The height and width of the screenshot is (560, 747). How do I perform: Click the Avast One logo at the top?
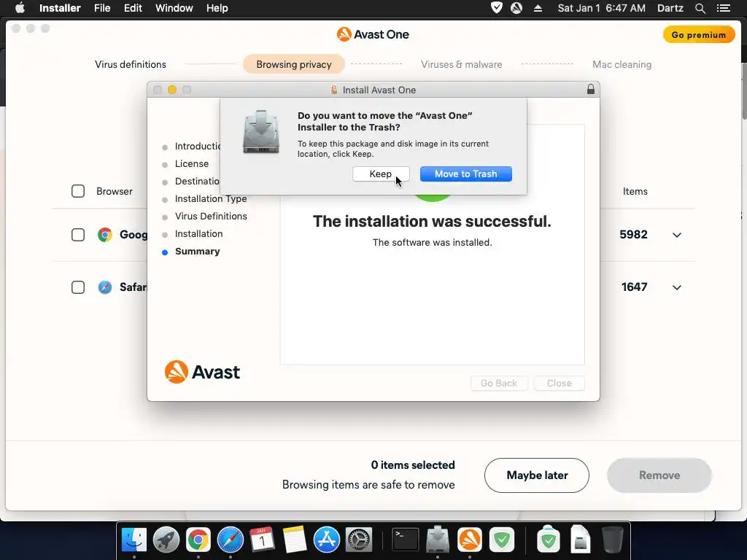point(373,34)
